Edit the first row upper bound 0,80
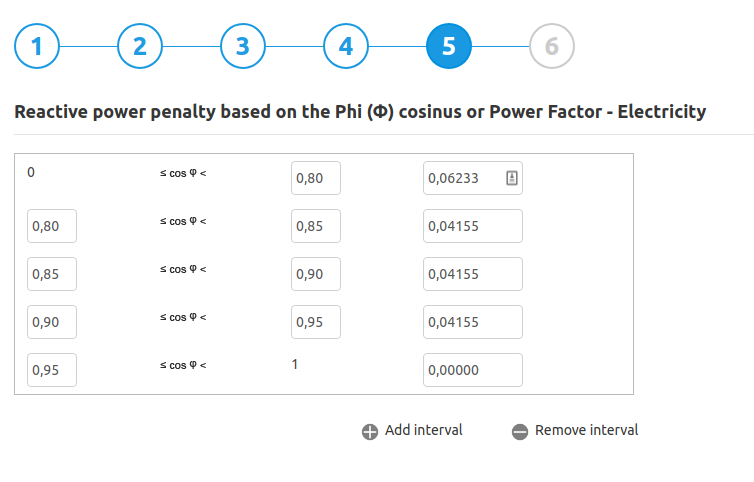 tap(316, 178)
